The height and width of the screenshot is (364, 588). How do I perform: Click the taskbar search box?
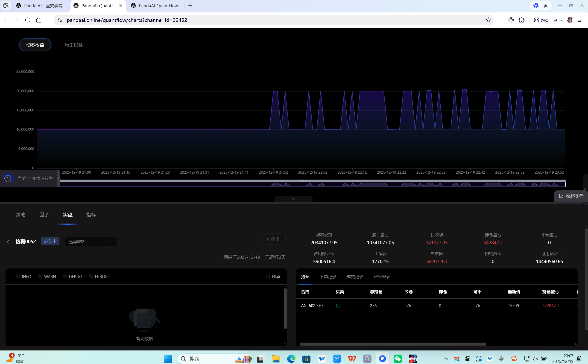point(214,359)
